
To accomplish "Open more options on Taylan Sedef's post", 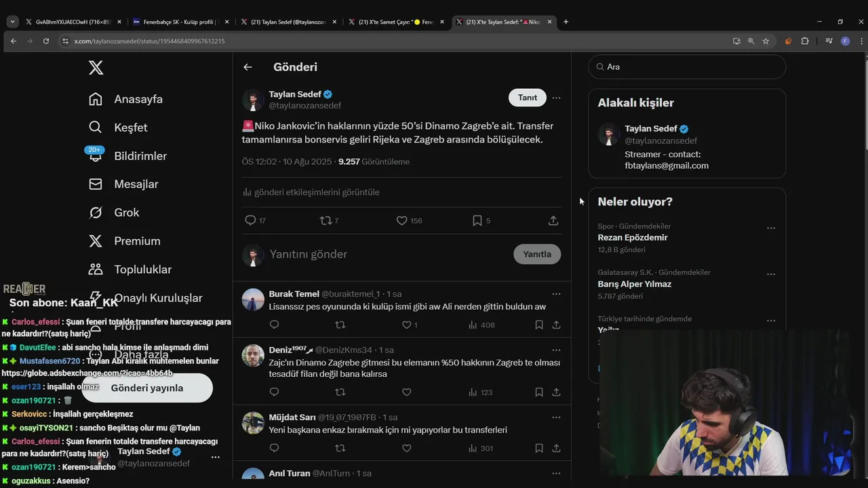I will click(556, 98).
